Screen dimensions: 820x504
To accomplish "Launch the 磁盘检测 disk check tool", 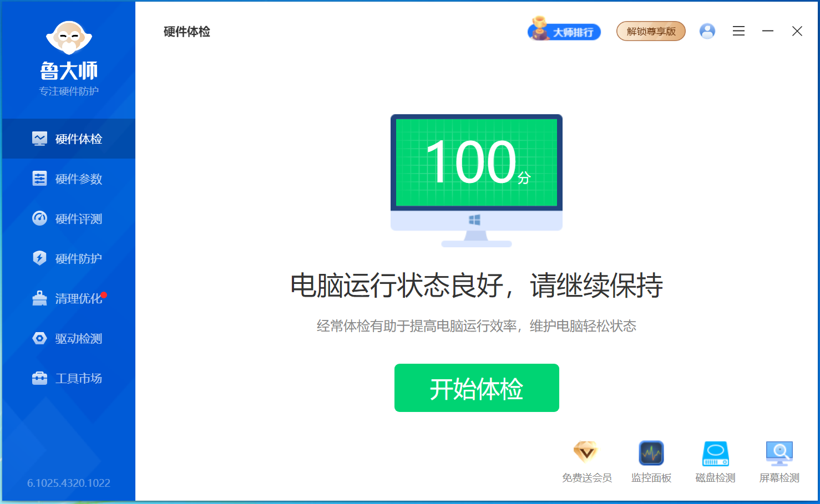I will pyautogui.click(x=715, y=453).
